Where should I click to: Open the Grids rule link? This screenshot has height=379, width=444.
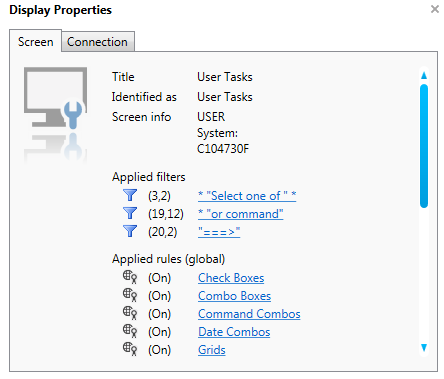click(212, 350)
